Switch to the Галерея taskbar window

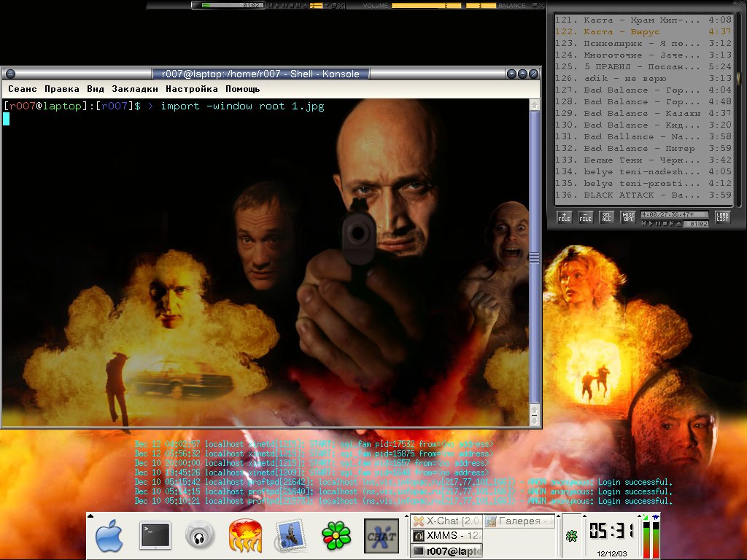click(519, 521)
